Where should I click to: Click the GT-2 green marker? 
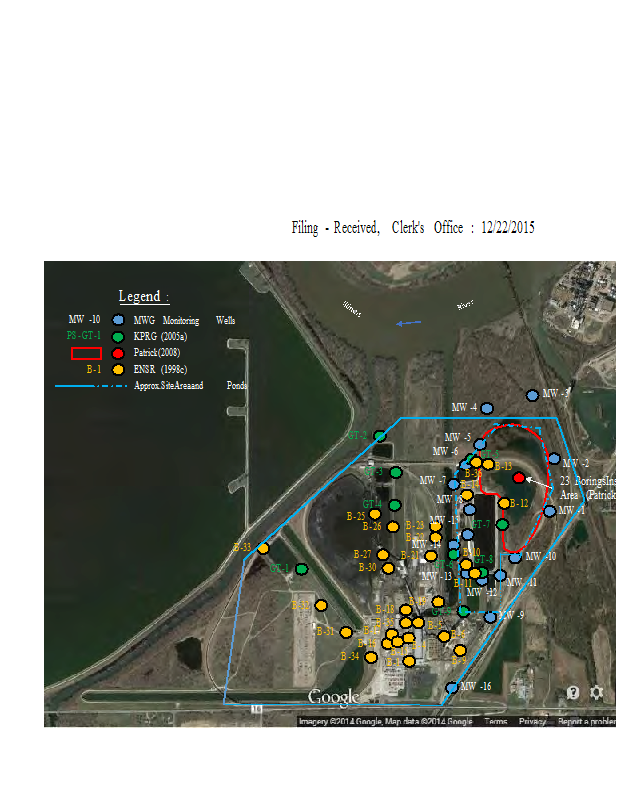click(380, 436)
